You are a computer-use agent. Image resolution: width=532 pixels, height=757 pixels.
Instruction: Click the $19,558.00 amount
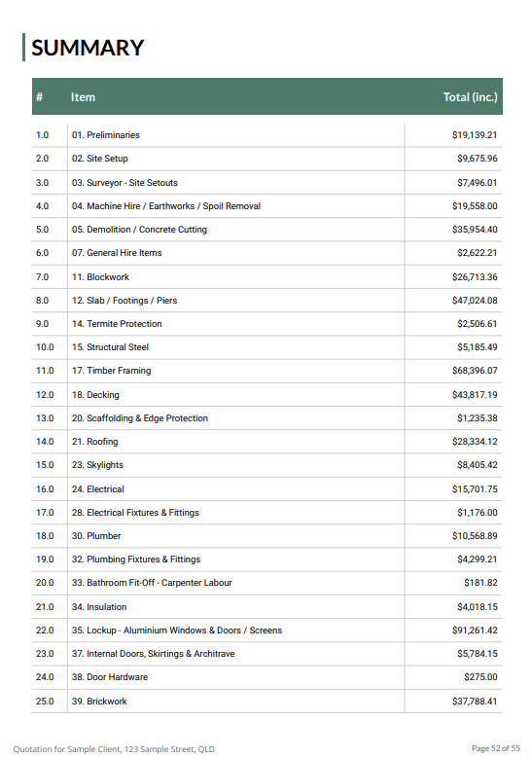(475, 206)
